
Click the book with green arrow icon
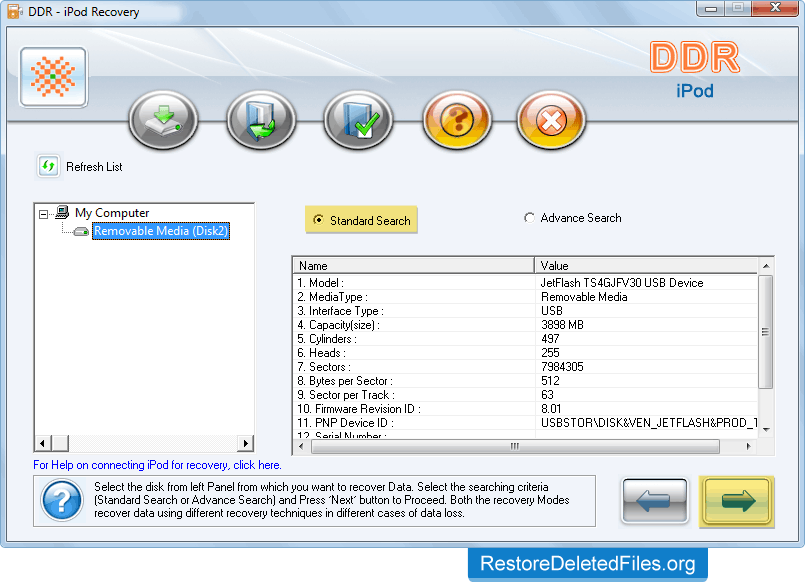pos(261,120)
